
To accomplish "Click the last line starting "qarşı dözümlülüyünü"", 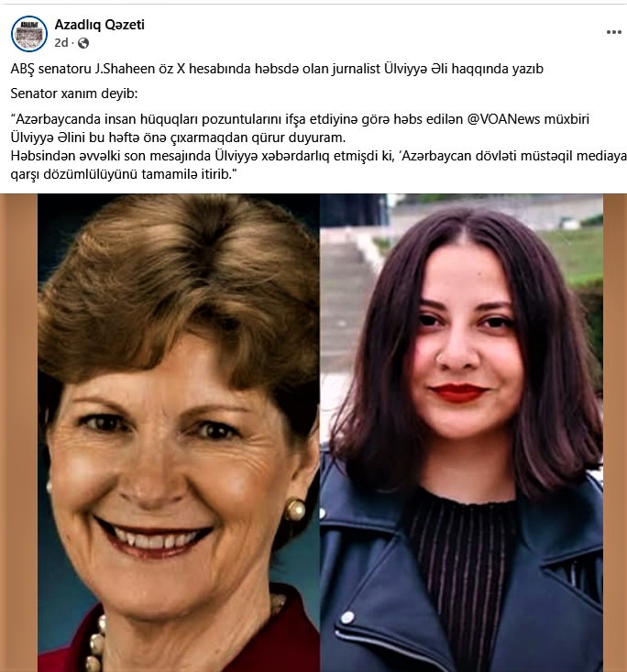I will click(124, 174).
